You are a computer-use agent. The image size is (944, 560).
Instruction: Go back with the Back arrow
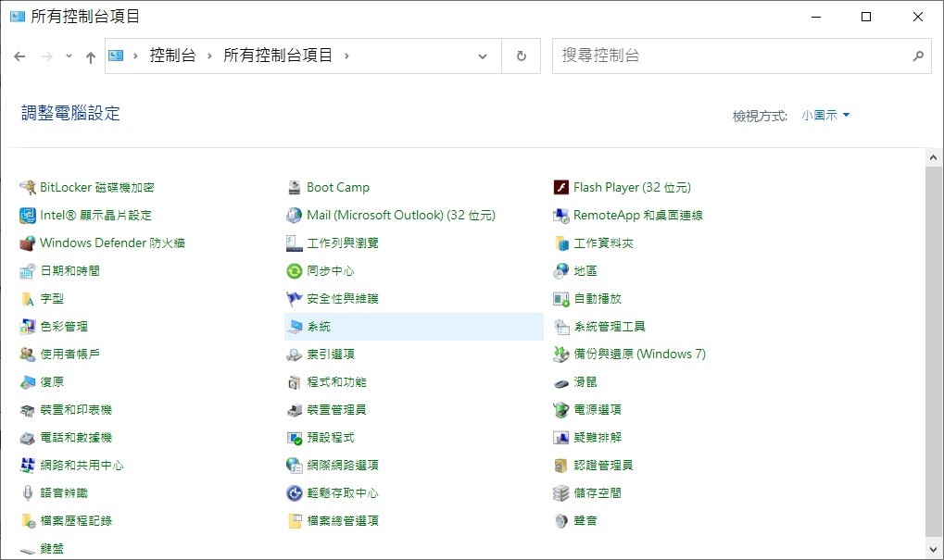pyautogui.click(x=19, y=56)
